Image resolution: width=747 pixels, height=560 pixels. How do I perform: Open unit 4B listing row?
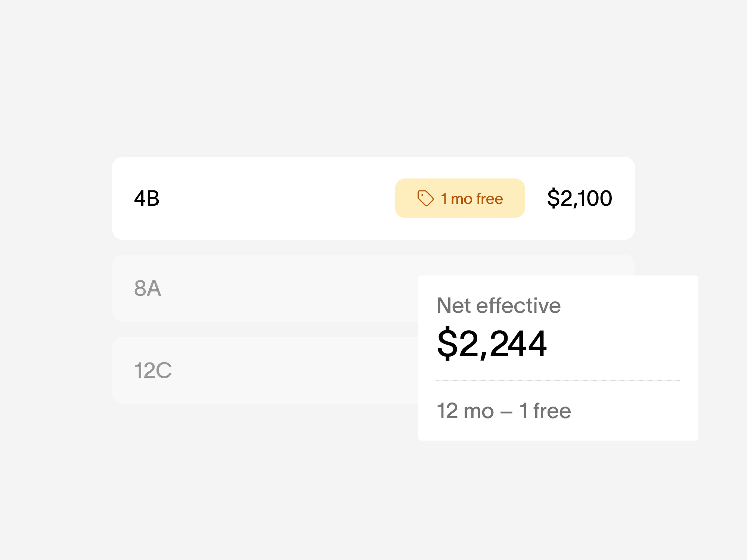tap(373, 198)
